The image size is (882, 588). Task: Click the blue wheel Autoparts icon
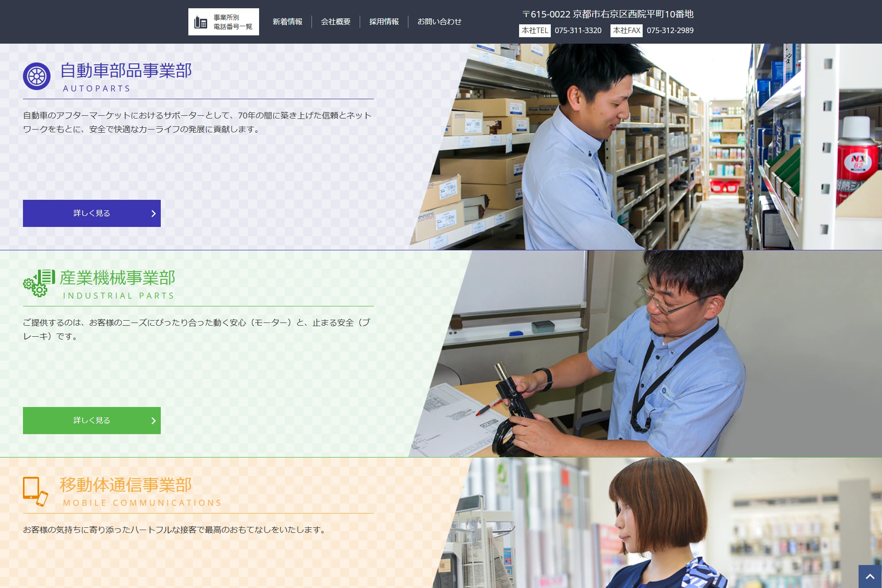37,76
